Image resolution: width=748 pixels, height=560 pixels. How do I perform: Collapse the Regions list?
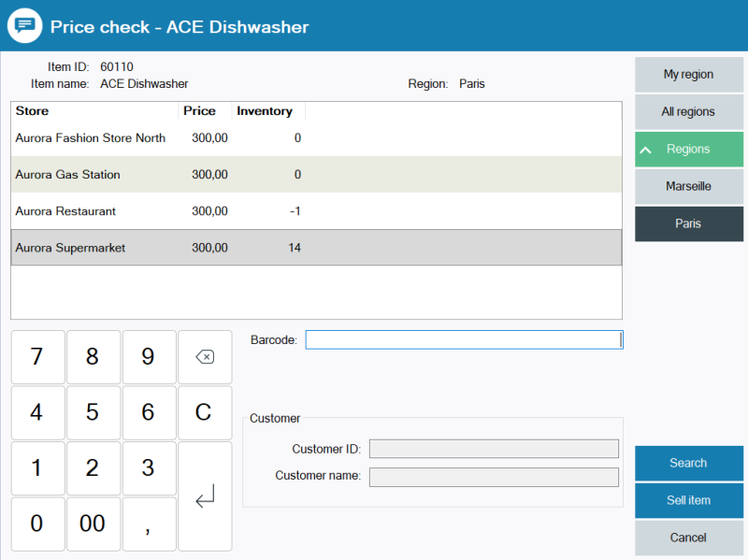[x=689, y=150]
